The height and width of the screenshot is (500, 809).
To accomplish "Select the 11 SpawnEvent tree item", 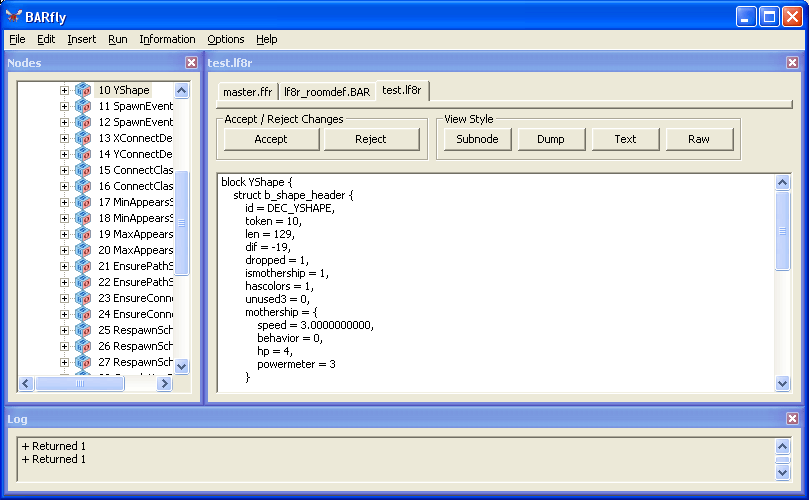I will pyautogui.click(x=135, y=106).
